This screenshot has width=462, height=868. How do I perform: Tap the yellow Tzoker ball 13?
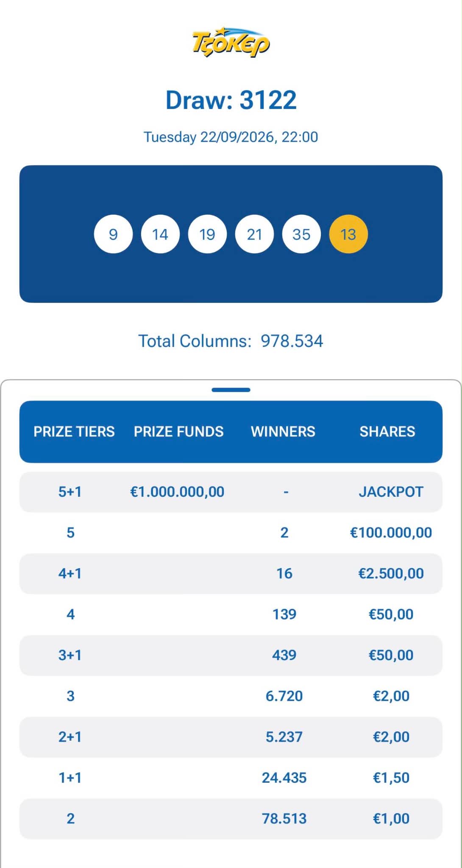(x=348, y=234)
